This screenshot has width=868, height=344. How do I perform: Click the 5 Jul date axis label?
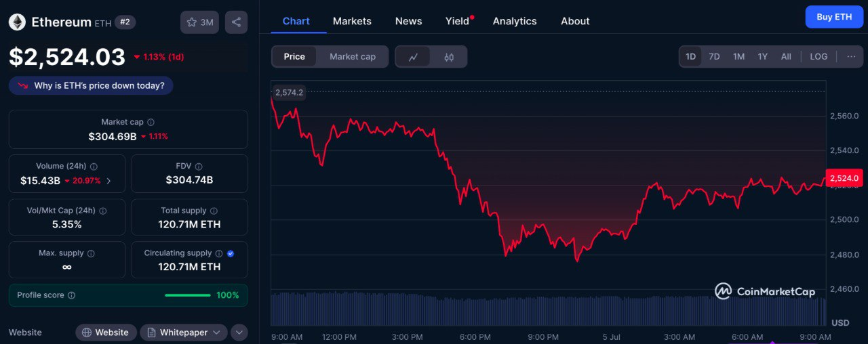612,337
